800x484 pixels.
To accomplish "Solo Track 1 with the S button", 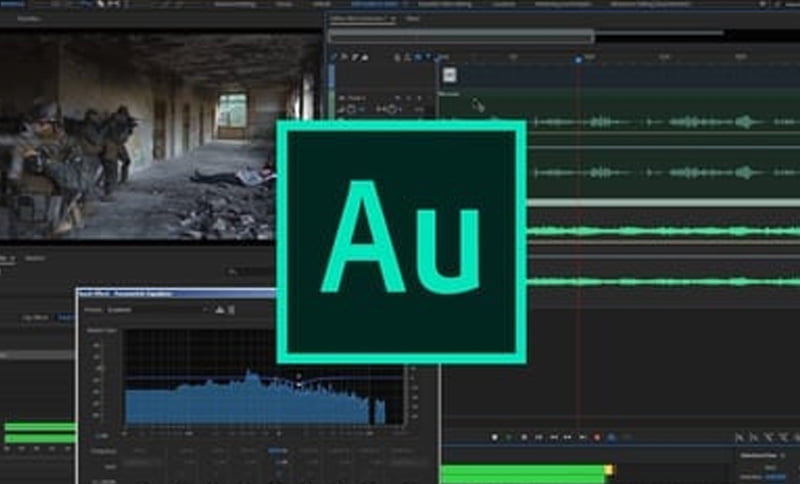I will tap(408, 98).
